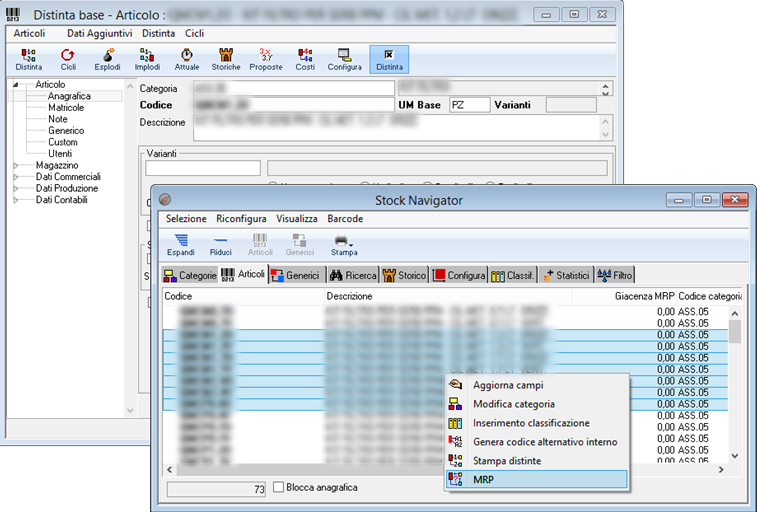The width and height of the screenshot is (757, 512).
Task: Click the horizontal scrollbar right arrow
Action: pyautogui.click(x=721, y=470)
